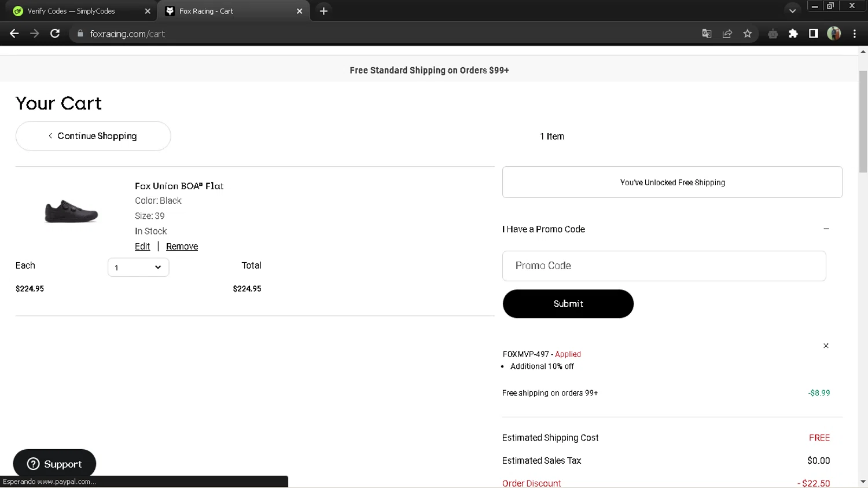Click the browser back arrow
The height and width of the screenshot is (488, 868).
click(14, 34)
